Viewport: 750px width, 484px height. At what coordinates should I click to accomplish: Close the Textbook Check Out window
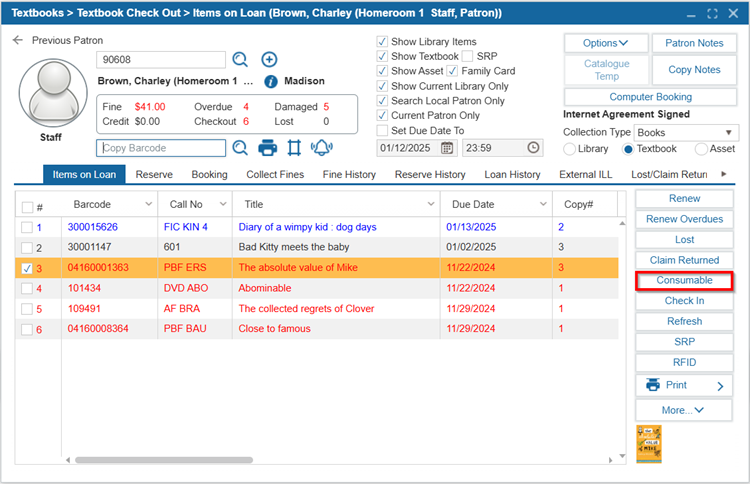(733, 13)
